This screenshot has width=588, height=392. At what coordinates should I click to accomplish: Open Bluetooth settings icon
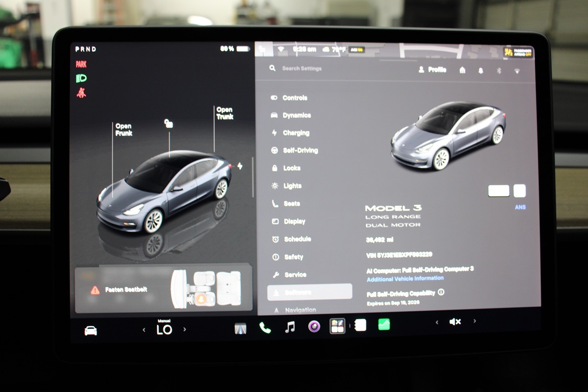coord(499,71)
